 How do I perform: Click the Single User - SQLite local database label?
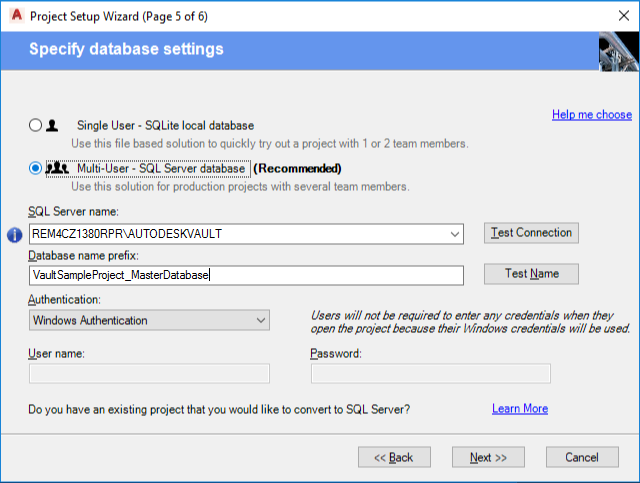(165, 125)
